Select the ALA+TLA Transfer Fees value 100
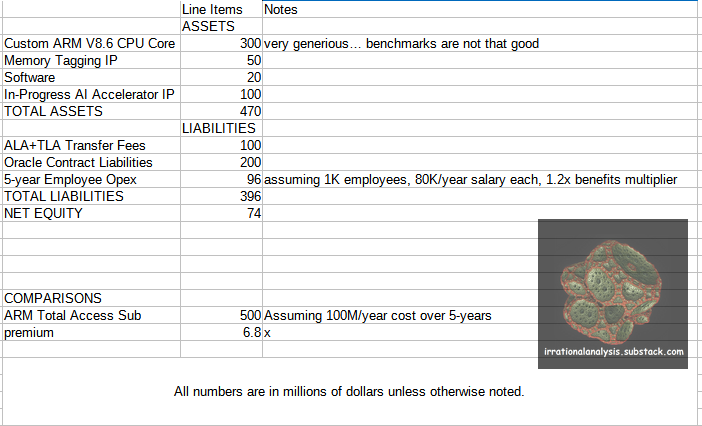702x426 pixels. pos(221,145)
